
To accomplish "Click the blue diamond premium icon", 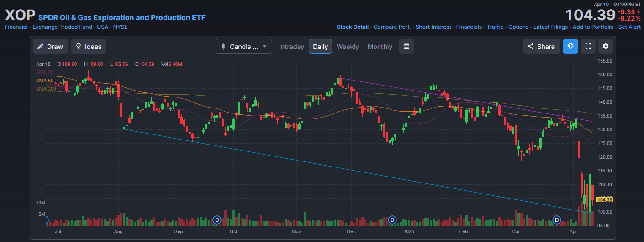I will point(570,46).
